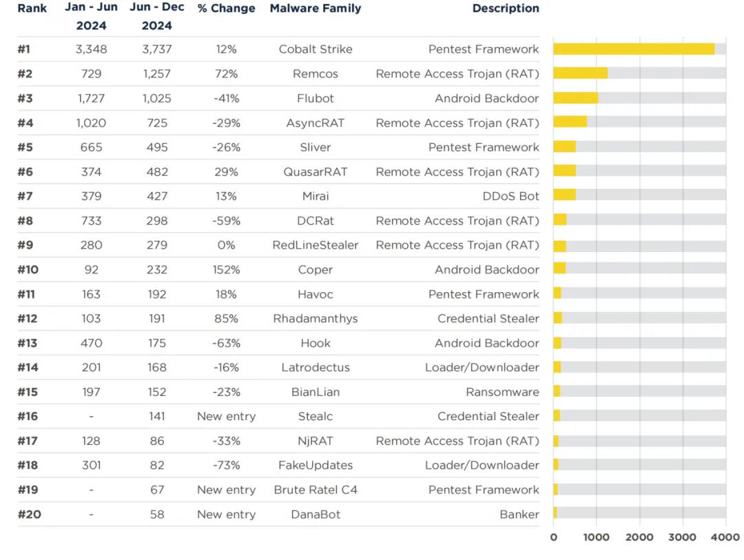Select the Rhadamanthys malware name
The image size is (744, 560).
[316, 318]
